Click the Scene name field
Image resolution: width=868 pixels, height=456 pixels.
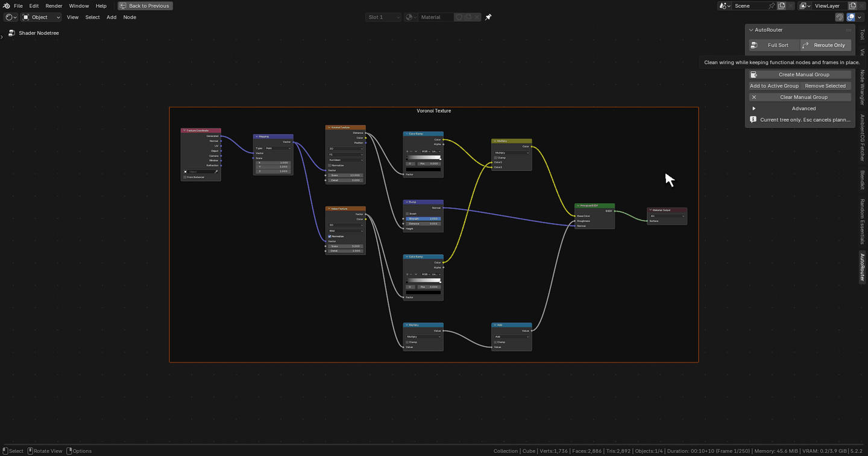click(x=750, y=5)
